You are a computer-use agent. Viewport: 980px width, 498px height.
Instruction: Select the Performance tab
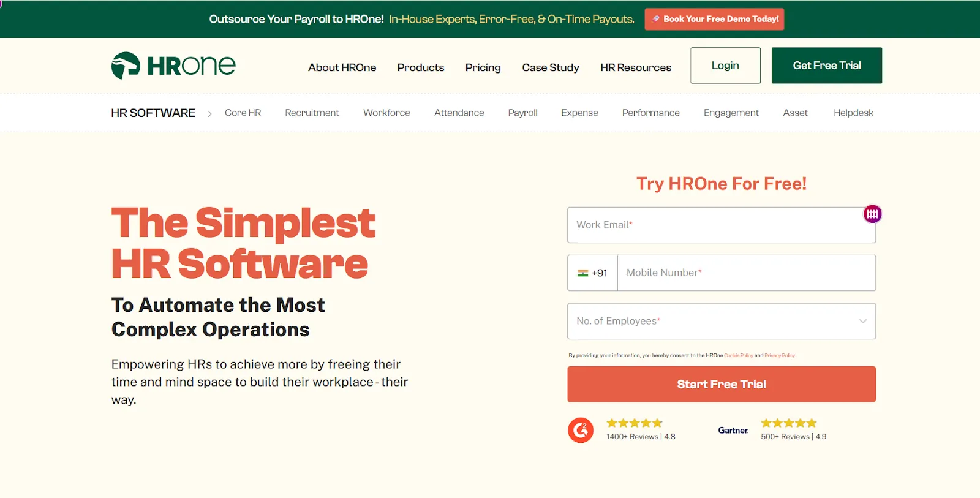(651, 113)
